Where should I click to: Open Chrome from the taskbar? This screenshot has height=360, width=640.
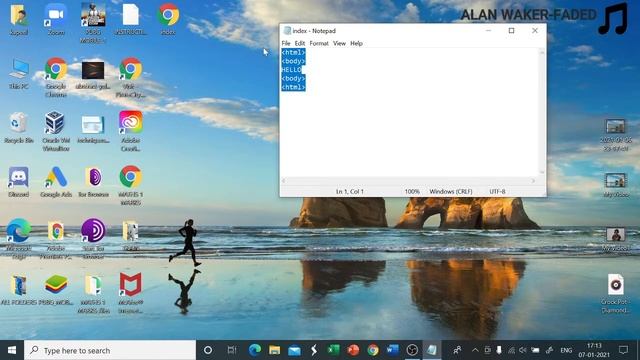[x=373, y=350]
